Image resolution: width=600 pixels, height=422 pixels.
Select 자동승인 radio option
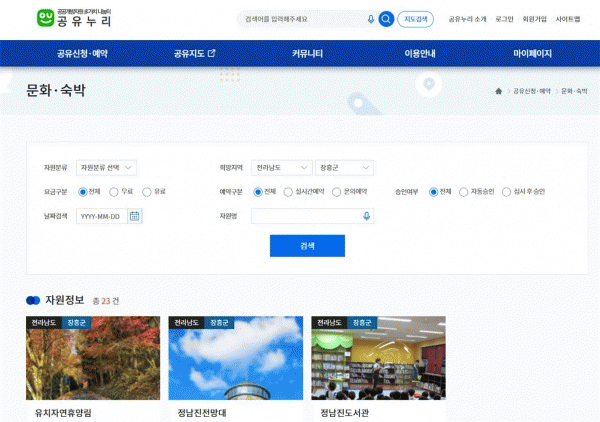[463, 191]
